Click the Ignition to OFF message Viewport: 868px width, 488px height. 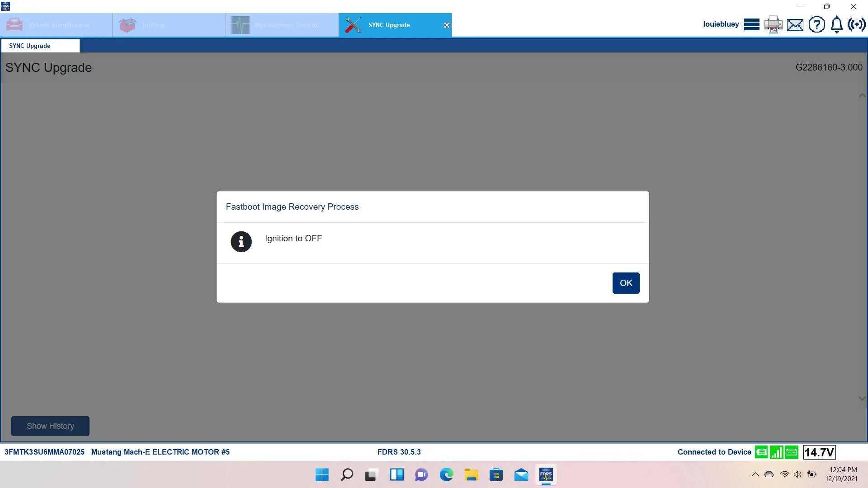[293, 239]
